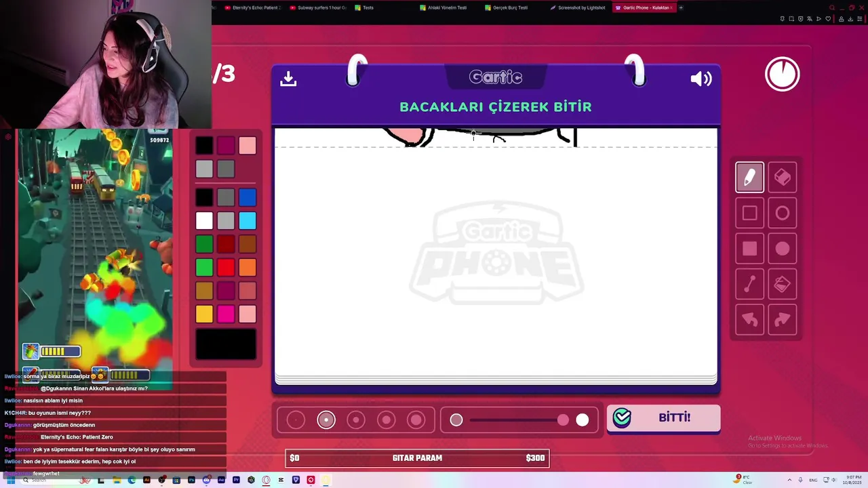Select the yellow color swatch

pyautogui.click(x=204, y=314)
